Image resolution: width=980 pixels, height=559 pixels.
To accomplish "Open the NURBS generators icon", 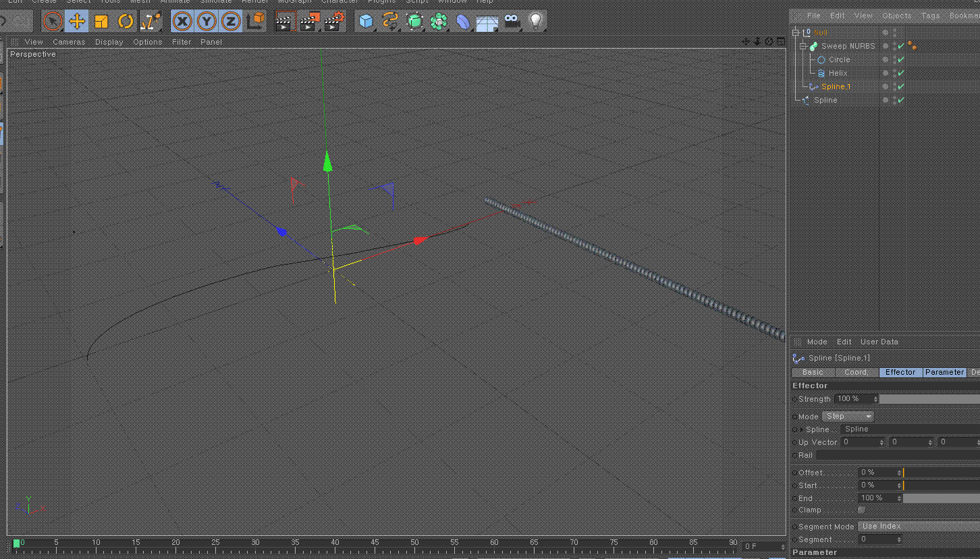I will click(414, 22).
